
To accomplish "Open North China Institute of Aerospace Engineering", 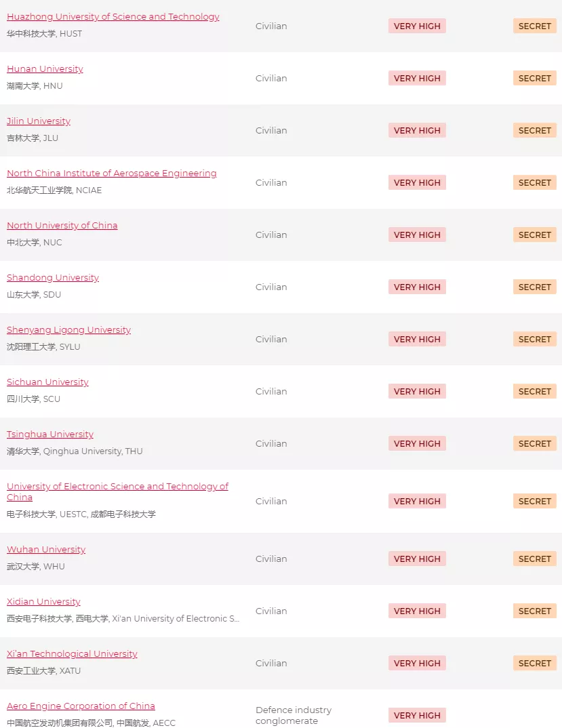I will 111,174.
